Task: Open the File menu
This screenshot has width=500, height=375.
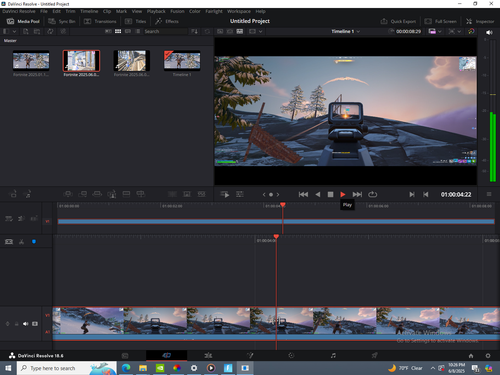Action: tap(44, 11)
